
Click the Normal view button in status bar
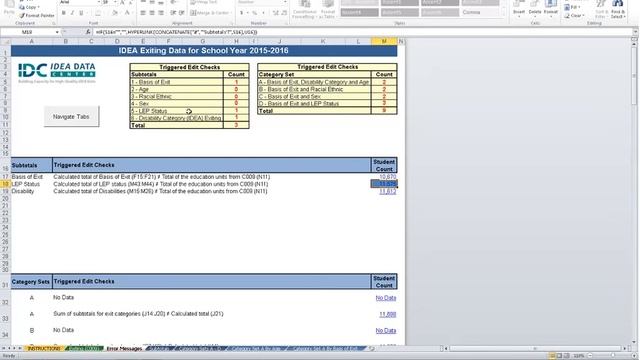[552, 356]
